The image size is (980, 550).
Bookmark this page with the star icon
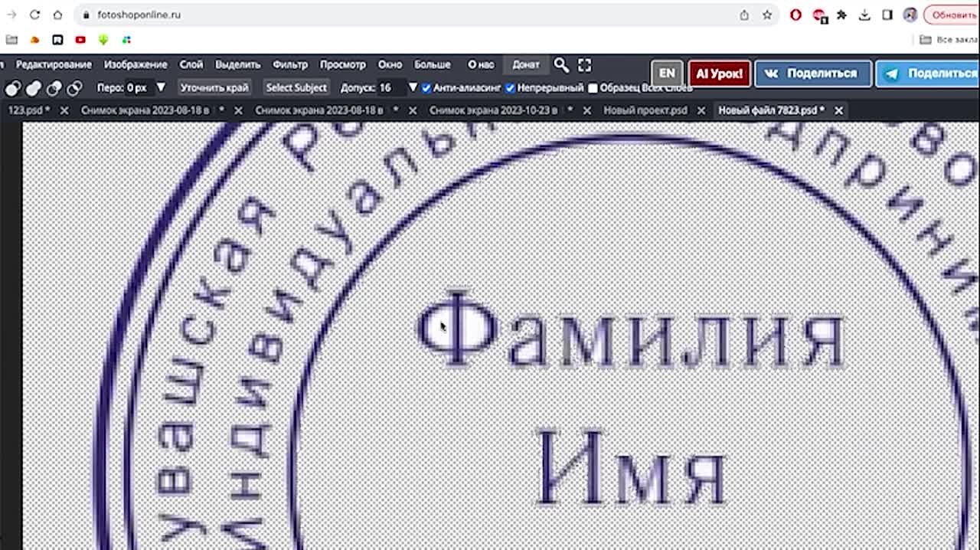tap(767, 15)
